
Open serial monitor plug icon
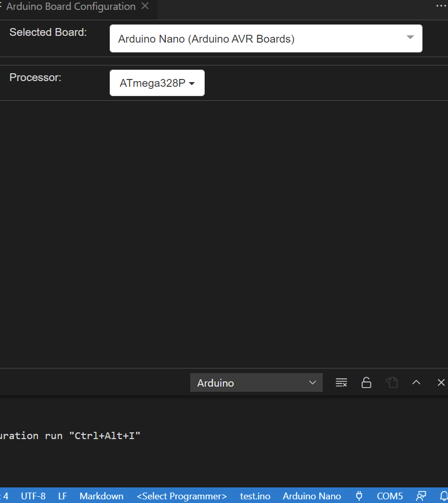359,496
